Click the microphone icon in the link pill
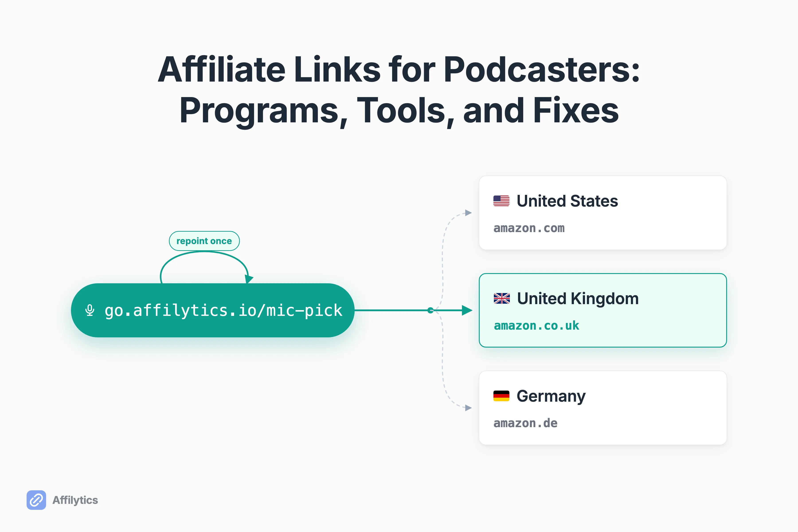Viewport: 798px width, 532px height. click(x=90, y=310)
